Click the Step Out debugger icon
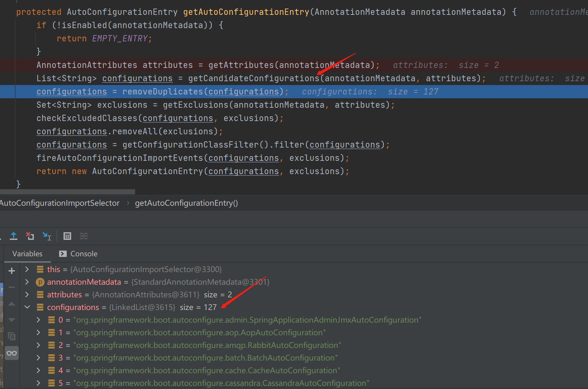 point(14,236)
